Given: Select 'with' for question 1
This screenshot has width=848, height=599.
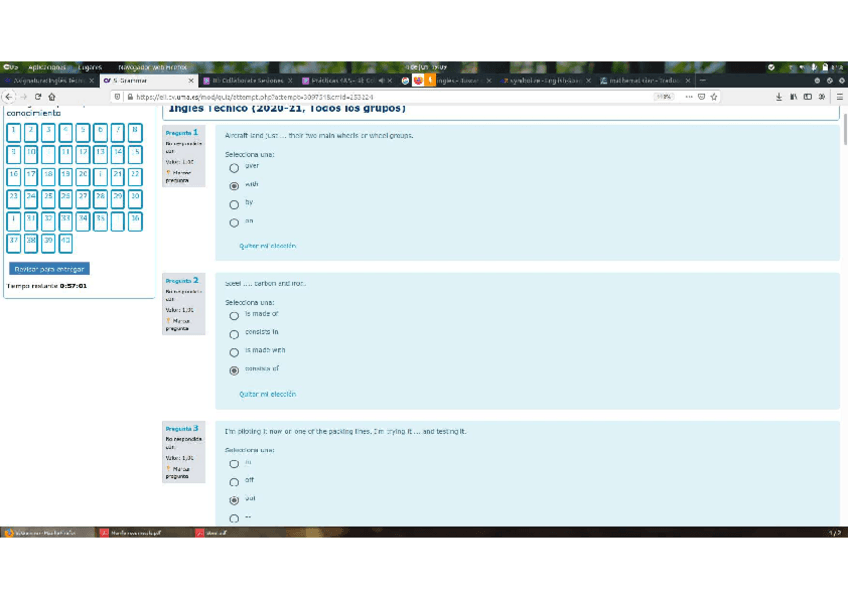Looking at the screenshot, I should (x=234, y=186).
